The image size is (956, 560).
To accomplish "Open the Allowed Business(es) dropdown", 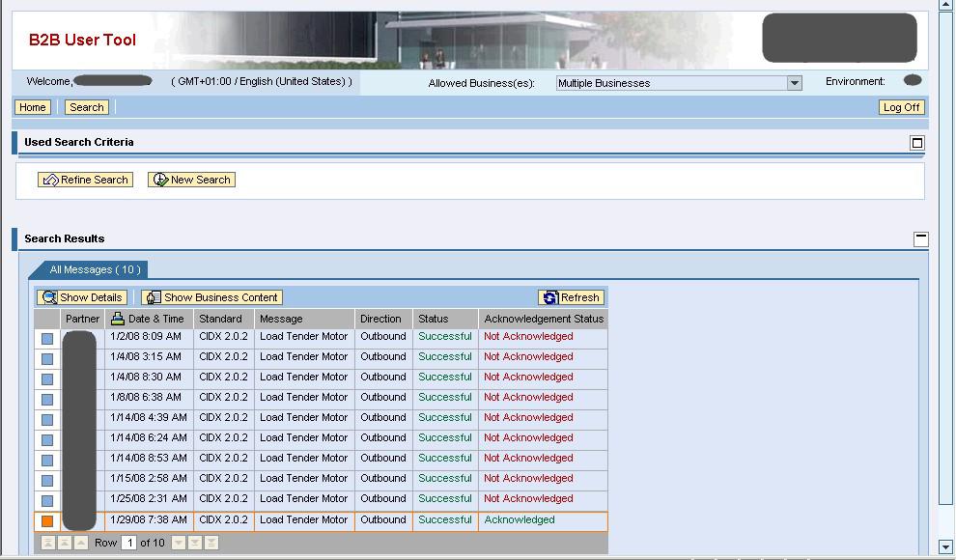I will (x=794, y=83).
